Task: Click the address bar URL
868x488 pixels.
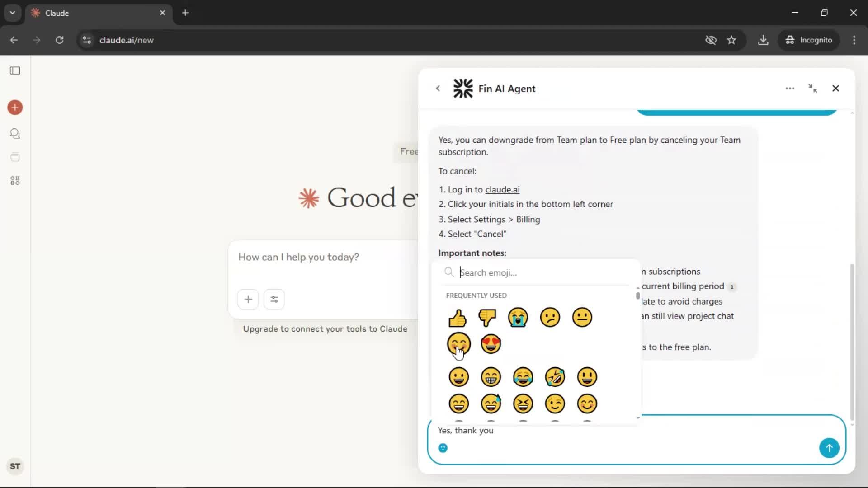Action: click(x=126, y=40)
